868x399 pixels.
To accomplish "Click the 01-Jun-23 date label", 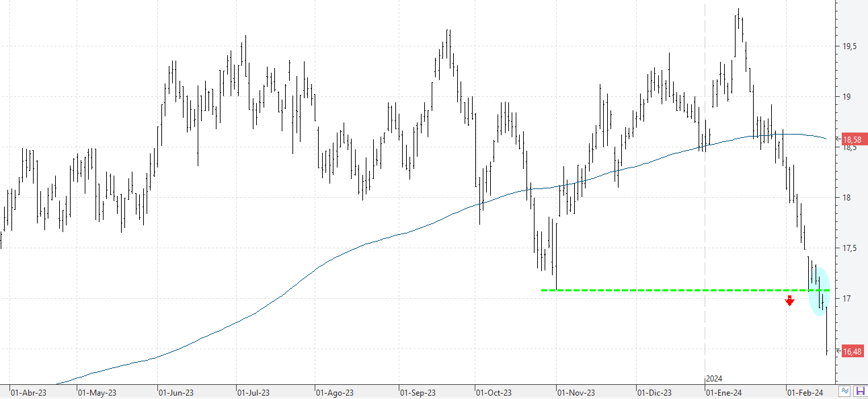I will coord(176,392).
